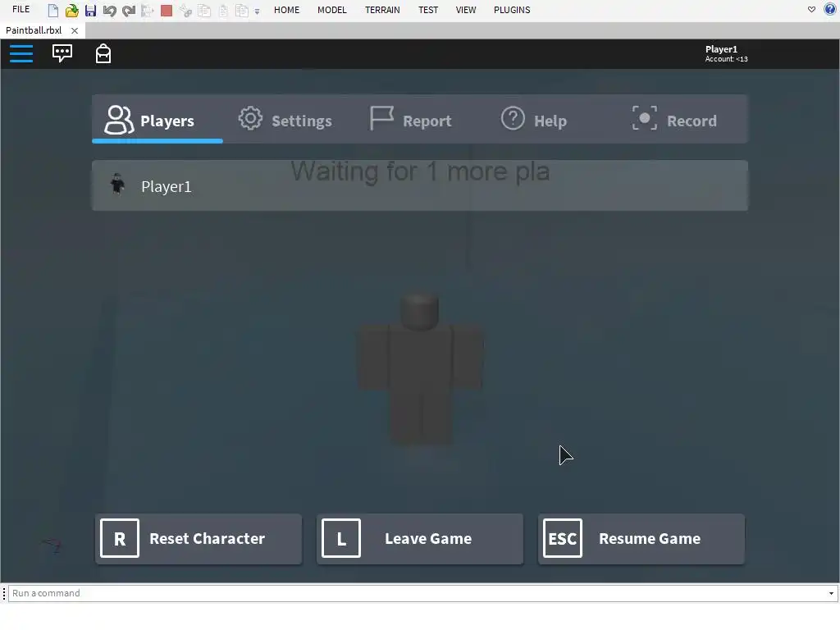Click the grayed-out copy icon
840x630 pixels.
204,10
